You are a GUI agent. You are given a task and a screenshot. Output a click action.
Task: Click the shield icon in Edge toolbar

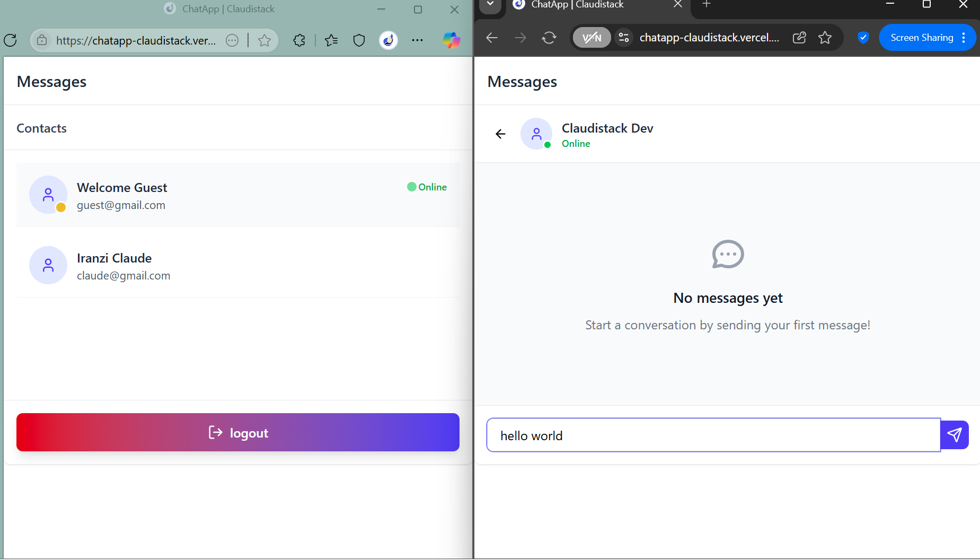pyautogui.click(x=359, y=40)
